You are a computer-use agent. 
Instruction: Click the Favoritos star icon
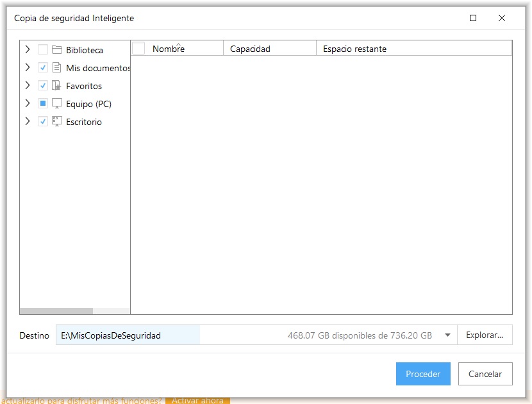[56, 86]
